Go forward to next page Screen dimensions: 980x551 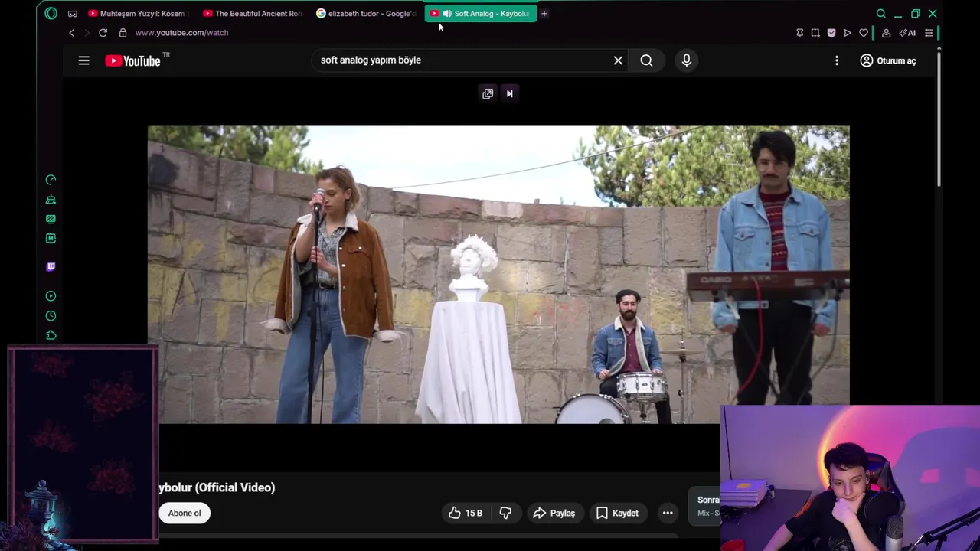click(86, 33)
